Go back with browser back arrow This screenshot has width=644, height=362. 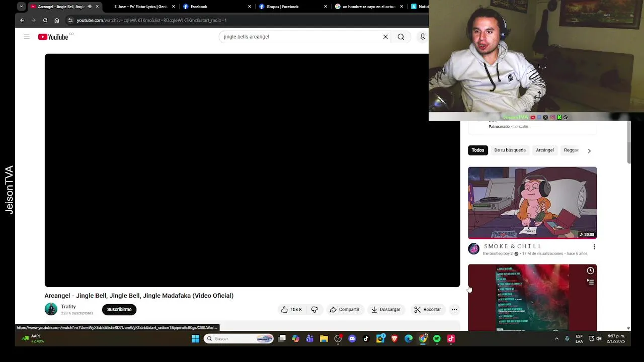22,20
